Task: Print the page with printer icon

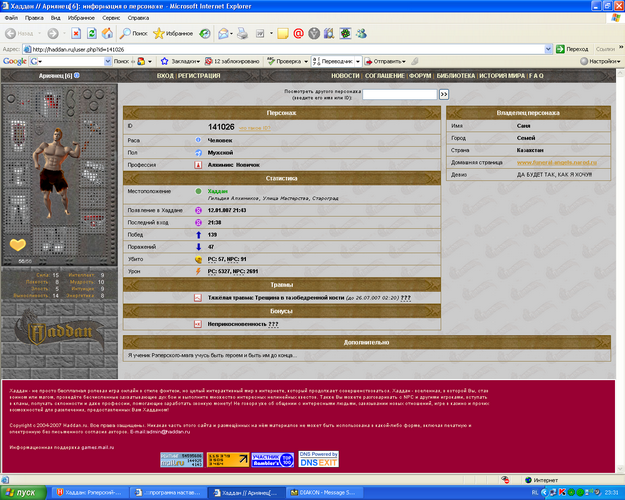Action: click(242, 33)
